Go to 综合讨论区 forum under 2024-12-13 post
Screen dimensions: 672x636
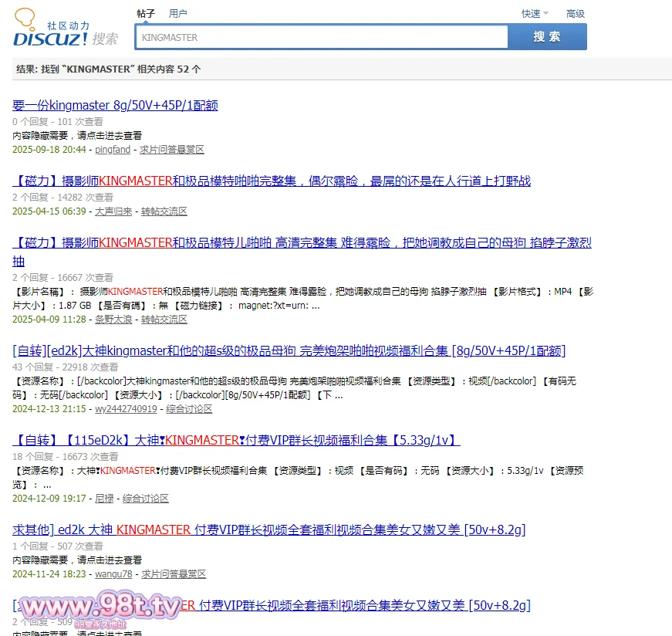(x=189, y=408)
